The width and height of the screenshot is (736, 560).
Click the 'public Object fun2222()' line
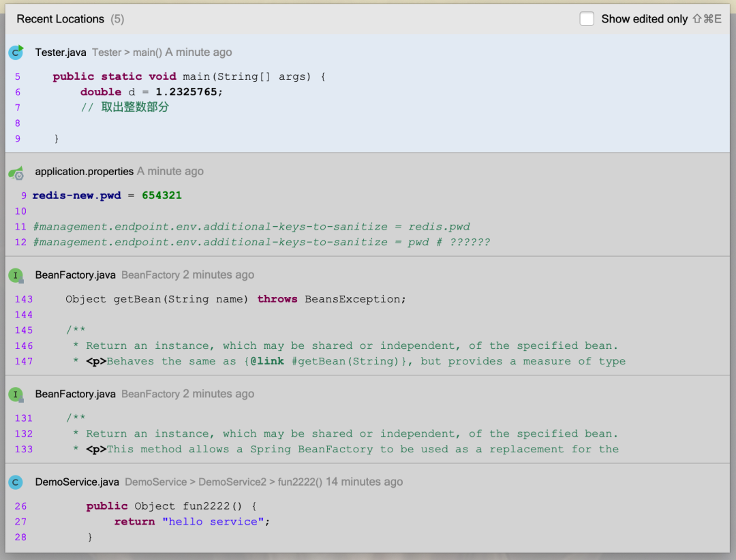point(171,506)
